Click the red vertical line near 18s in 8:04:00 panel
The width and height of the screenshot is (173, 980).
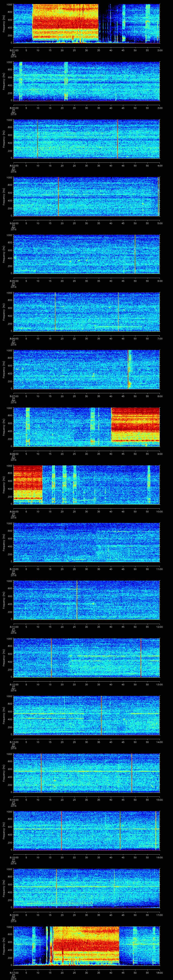58,197
